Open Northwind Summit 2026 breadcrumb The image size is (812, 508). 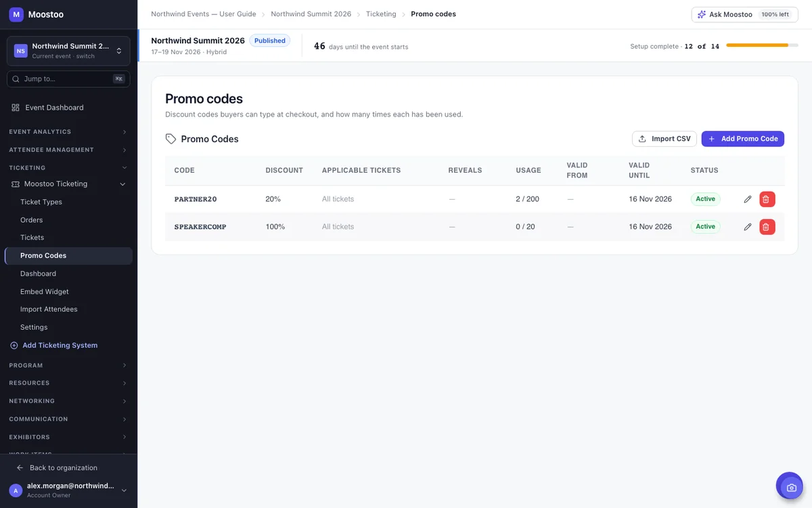(x=311, y=14)
